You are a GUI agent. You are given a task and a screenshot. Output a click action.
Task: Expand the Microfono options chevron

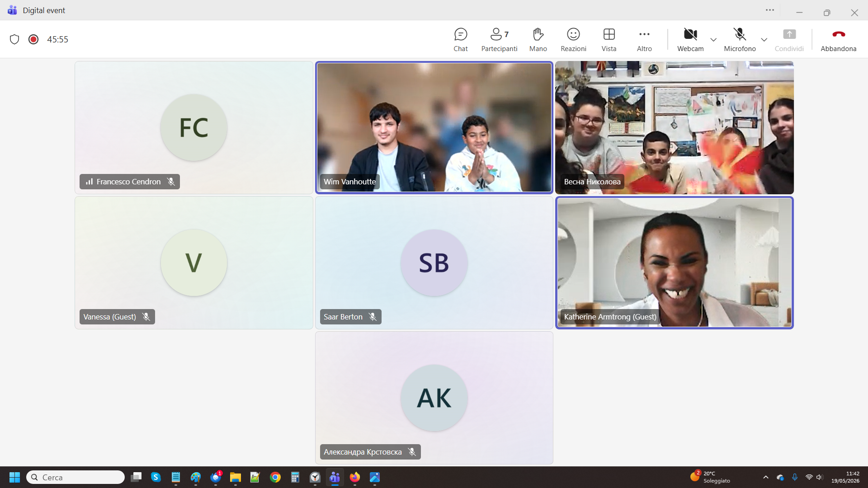pyautogui.click(x=764, y=40)
